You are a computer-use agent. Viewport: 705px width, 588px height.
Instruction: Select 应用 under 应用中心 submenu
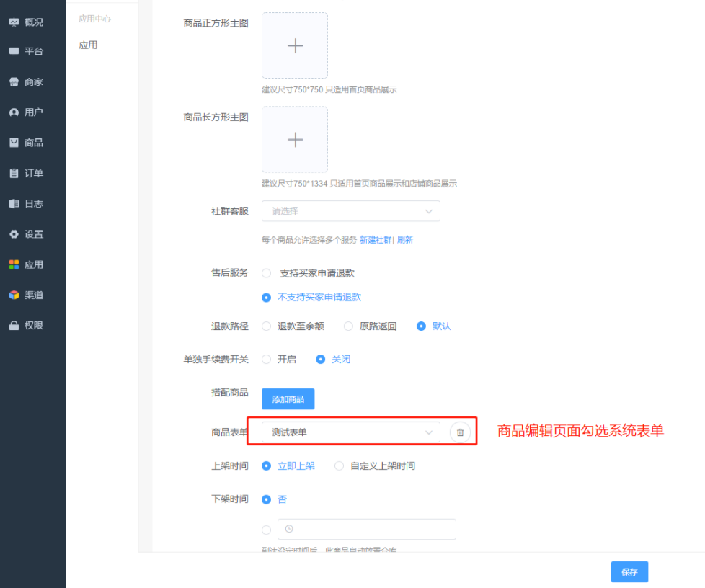click(88, 45)
